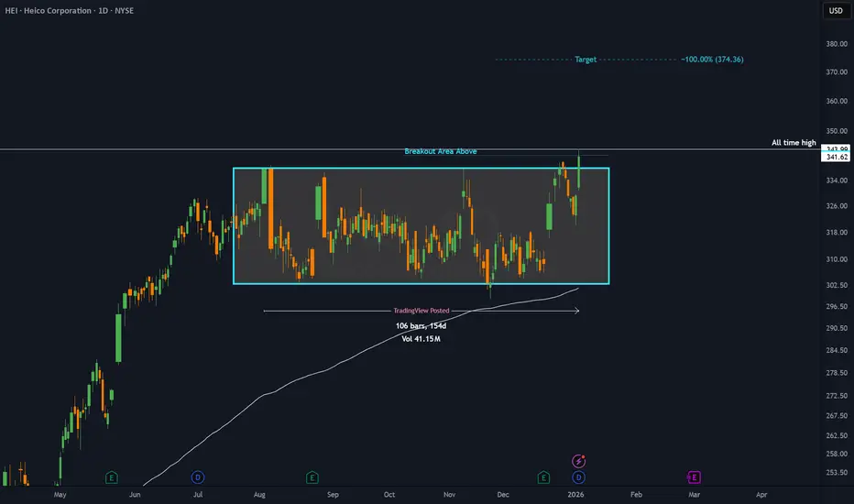This screenshot has height=504, width=854.
Task: Click the Mar label on the time axis
Action: (x=694, y=495)
